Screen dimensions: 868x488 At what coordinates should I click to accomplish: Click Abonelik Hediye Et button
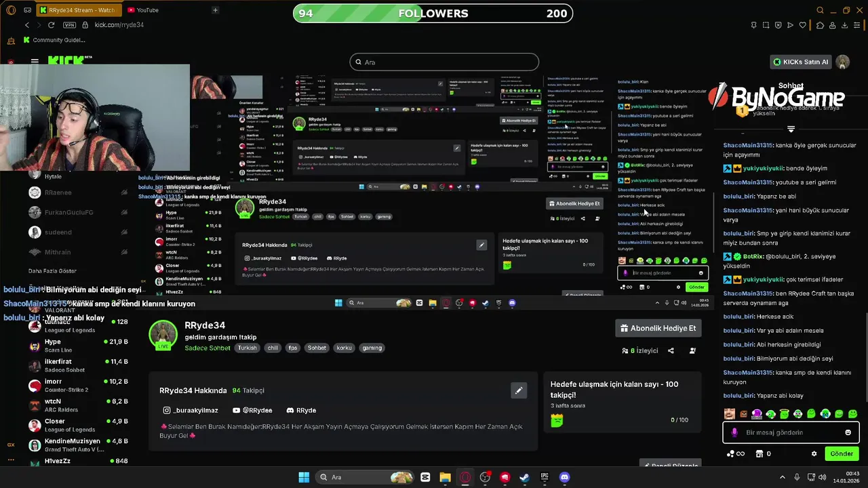pyautogui.click(x=658, y=328)
